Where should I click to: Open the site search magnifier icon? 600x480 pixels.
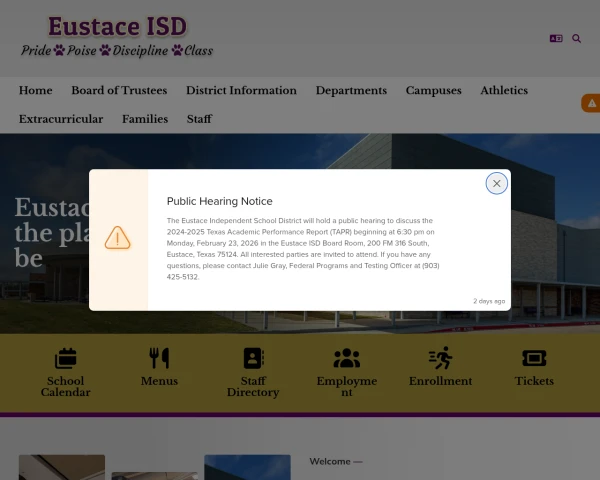pyautogui.click(x=576, y=38)
